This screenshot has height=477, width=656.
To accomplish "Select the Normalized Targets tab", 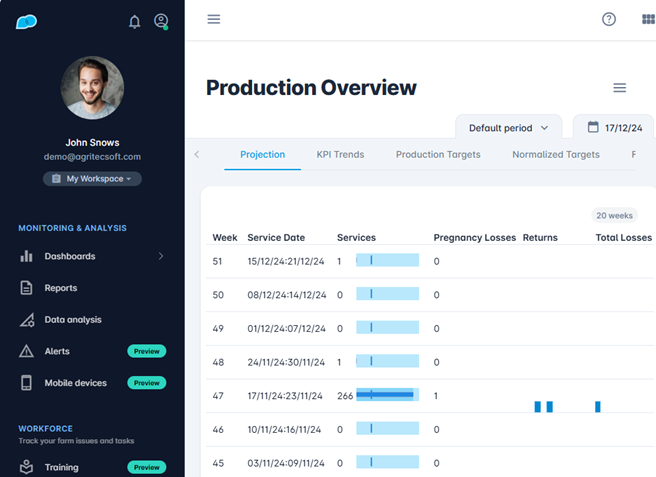I will click(x=555, y=155).
